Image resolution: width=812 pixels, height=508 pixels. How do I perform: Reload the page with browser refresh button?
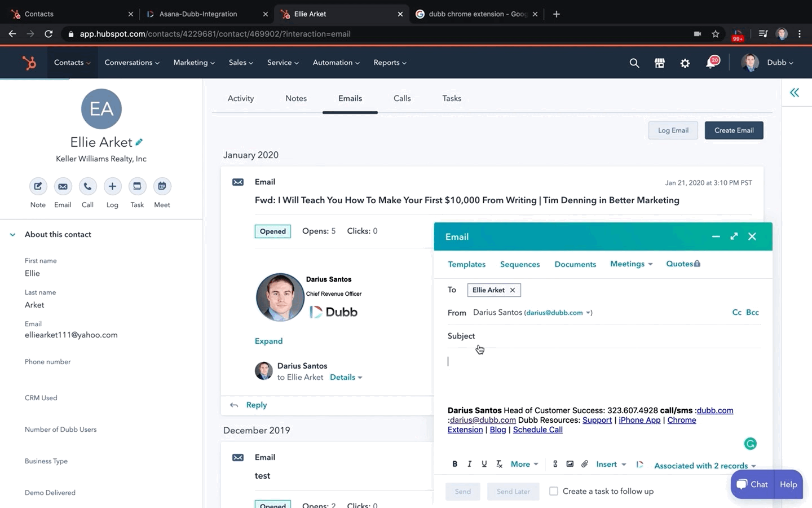coord(48,34)
